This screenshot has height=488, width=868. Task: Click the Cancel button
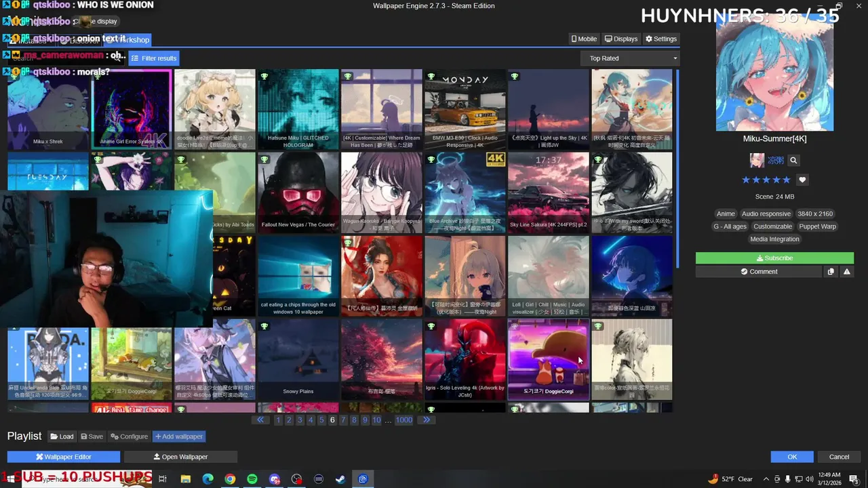(839, 457)
